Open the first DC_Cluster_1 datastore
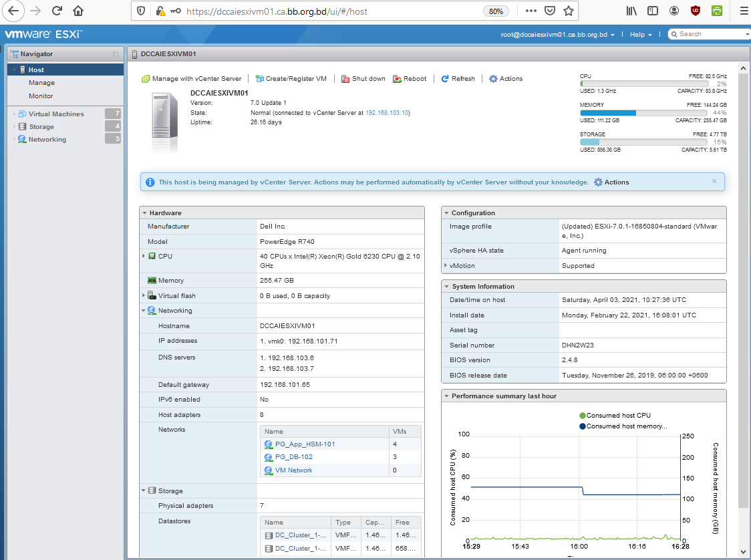The width and height of the screenshot is (751, 560). click(300, 535)
